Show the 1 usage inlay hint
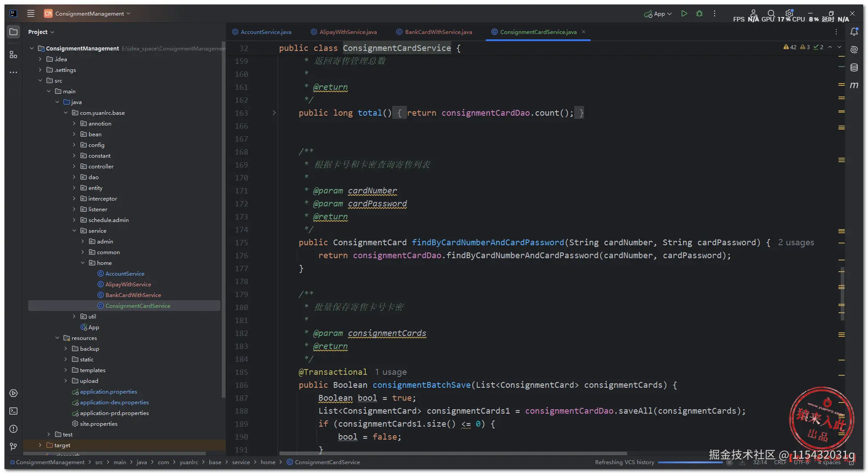This screenshot has width=868, height=474. tap(391, 372)
